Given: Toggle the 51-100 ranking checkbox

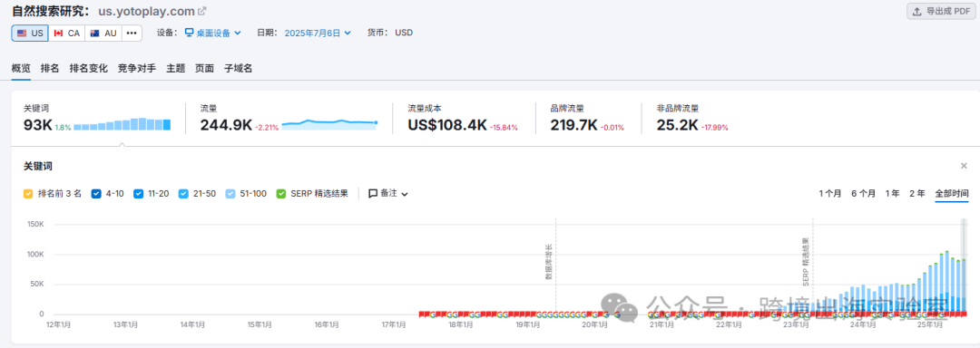Looking at the screenshot, I should [230, 194].
